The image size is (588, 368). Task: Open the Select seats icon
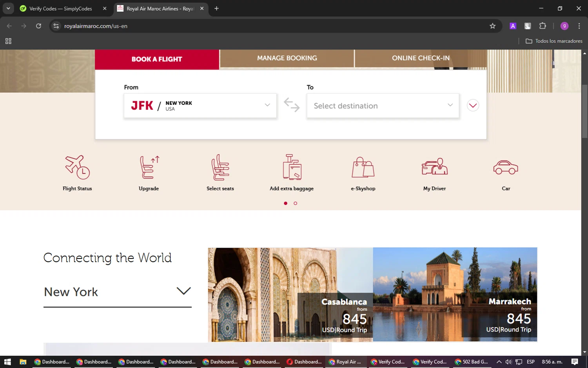[220, 168]
